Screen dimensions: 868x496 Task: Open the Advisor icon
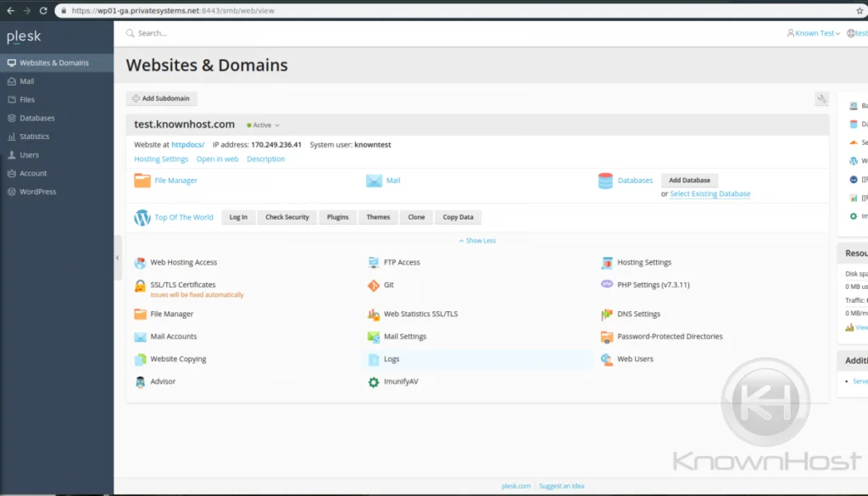pos(140,382)
